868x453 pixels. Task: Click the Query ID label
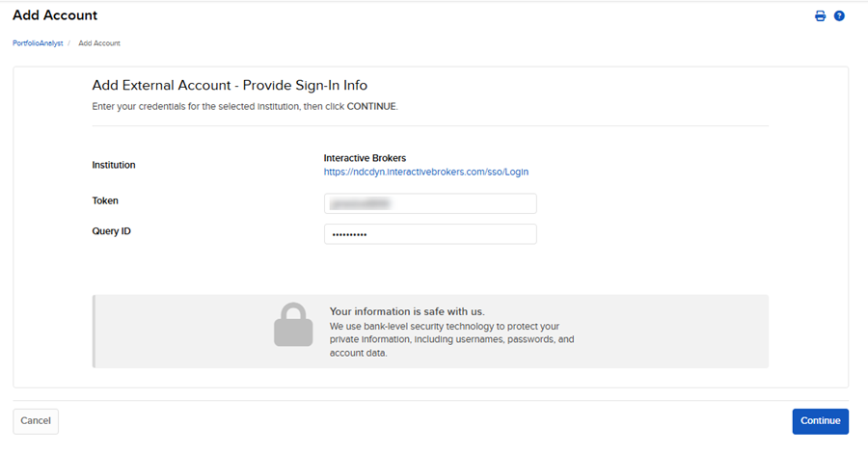(111, 231)
